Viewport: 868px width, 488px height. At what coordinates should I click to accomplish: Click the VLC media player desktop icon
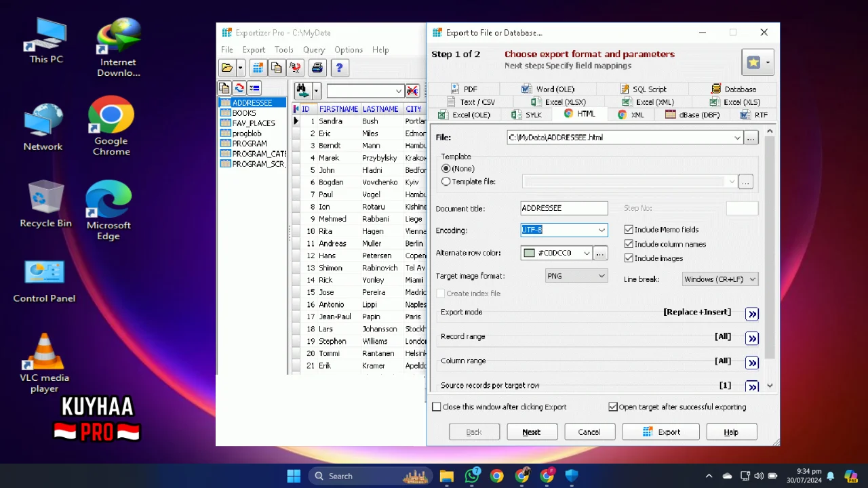[45, 363]
